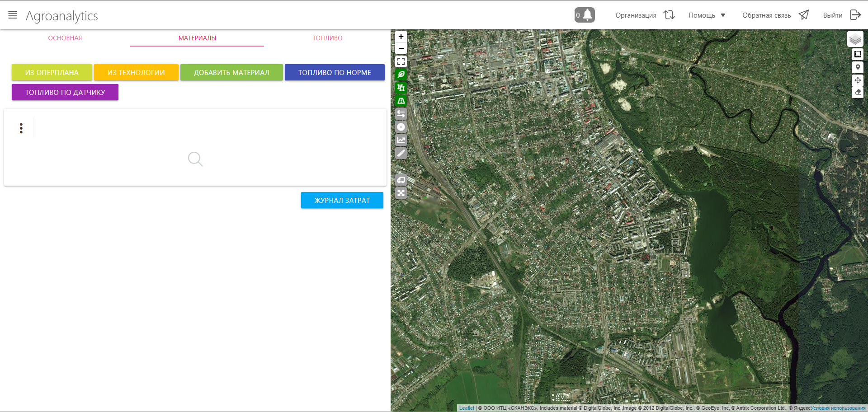The width and height of the screenshot is (868, 412).
Task: Switch to the ОСНОВНАЯ tab
Action: point(65,38)
